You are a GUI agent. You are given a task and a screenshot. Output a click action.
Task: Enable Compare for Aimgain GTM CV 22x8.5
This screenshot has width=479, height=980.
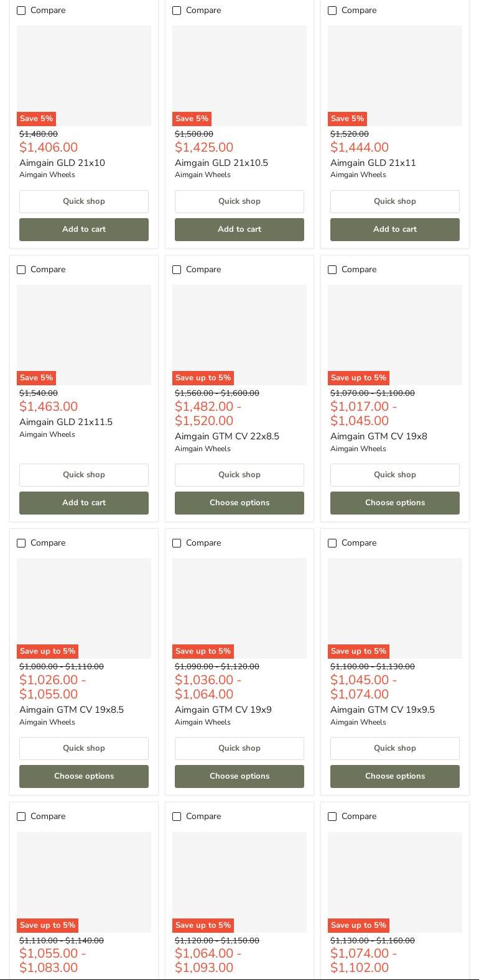[x=177, y=270]
